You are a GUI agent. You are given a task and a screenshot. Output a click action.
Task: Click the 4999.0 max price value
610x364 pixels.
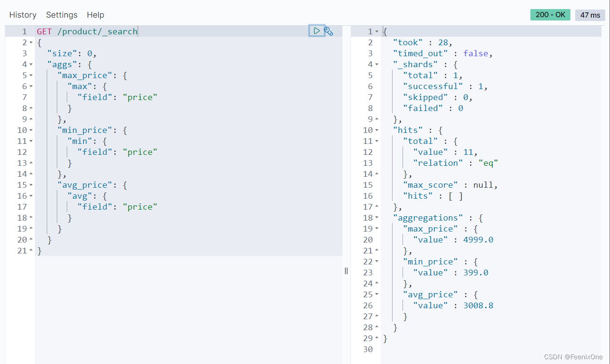(x=478, y=240)
